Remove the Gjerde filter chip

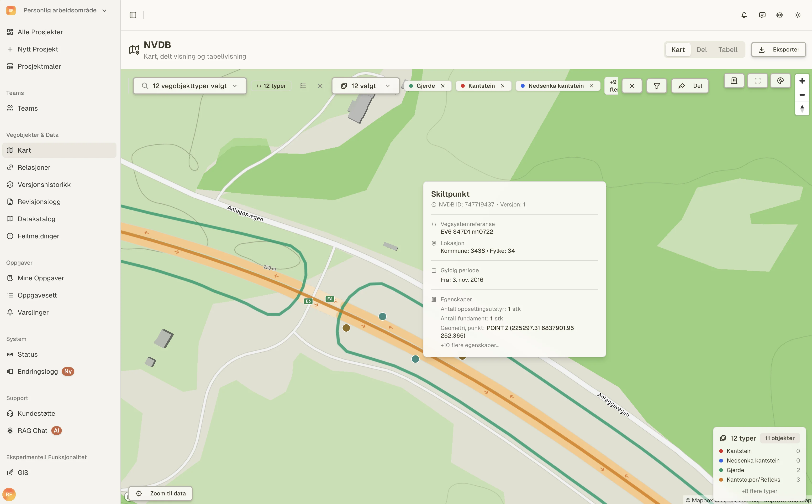point(443,86)
